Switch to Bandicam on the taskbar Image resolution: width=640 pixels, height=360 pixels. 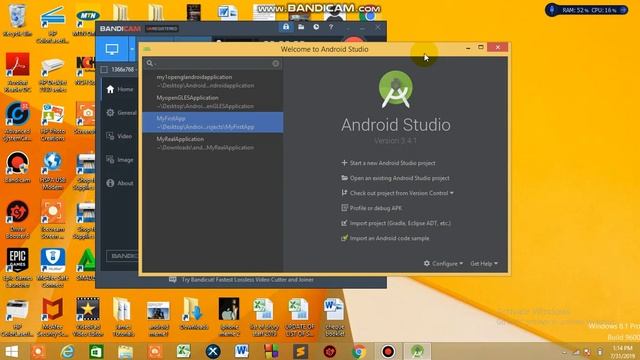pos(388,351)
